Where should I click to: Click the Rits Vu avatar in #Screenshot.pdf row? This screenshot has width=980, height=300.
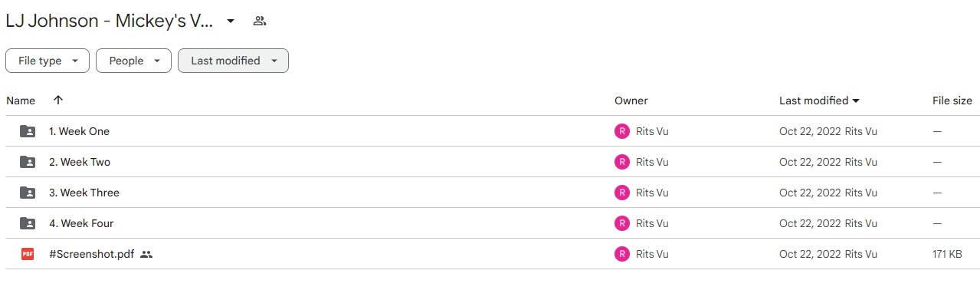tap(622, 254)
